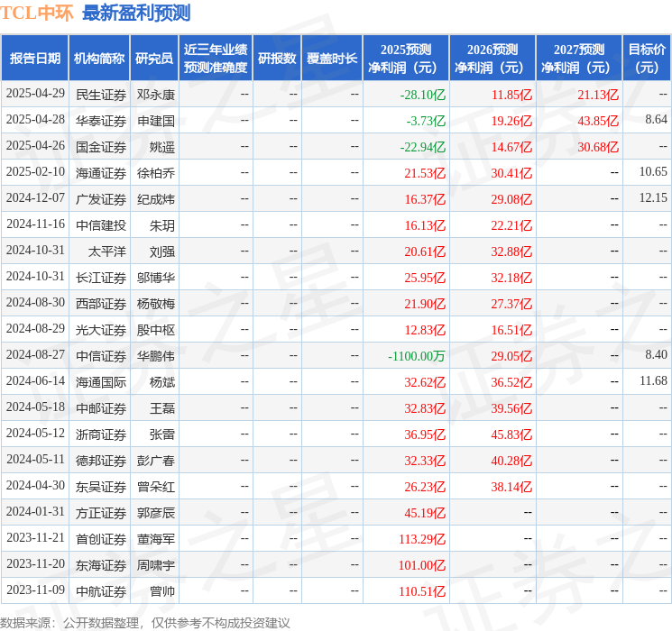Select institution 中信建投
The height and width of the screenshot is (631, 672).
tap(101, 224)
